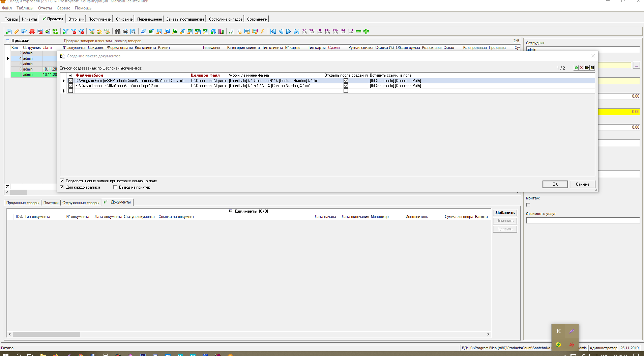Click the binoculars search icon in toolbar
This screenshot has width=644, height=356.
tap(117, 31)
